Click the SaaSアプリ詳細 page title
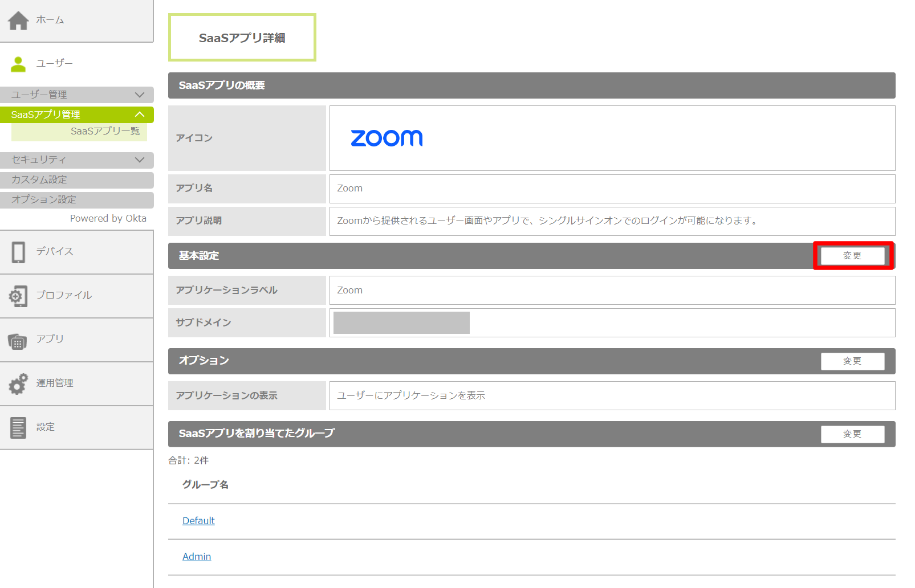The width and height of the screenshot is (915, 588). coord(242,38)
